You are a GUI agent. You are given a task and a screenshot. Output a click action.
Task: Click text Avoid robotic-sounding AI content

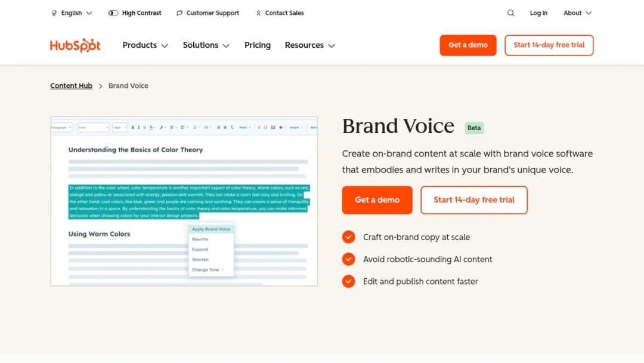pos(428,259)
